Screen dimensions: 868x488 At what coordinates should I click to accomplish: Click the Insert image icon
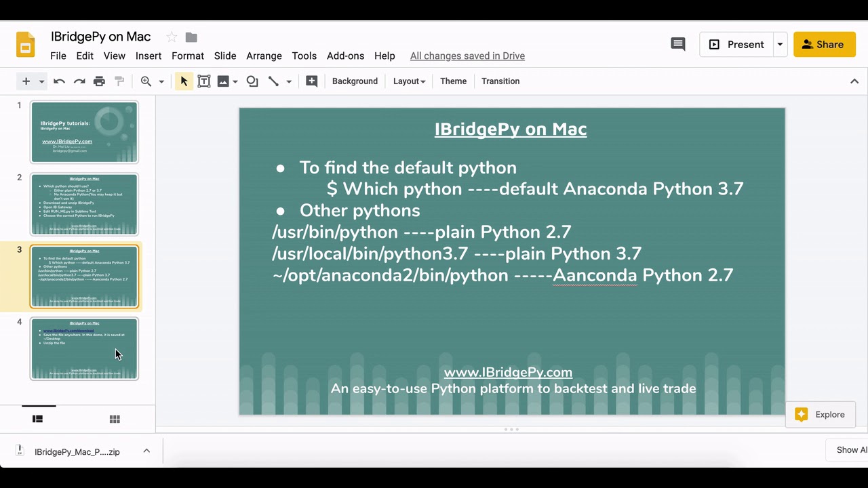(x=223, y=81)
